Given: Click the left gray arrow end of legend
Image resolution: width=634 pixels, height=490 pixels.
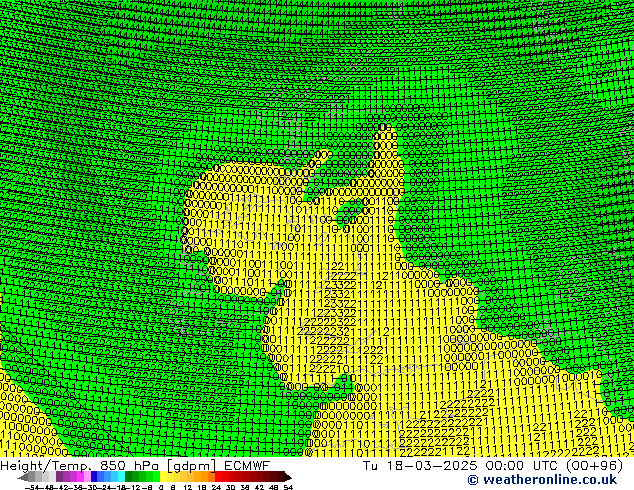Looking at the screenshot, I should pyautogui.click(x=23, y=477).
